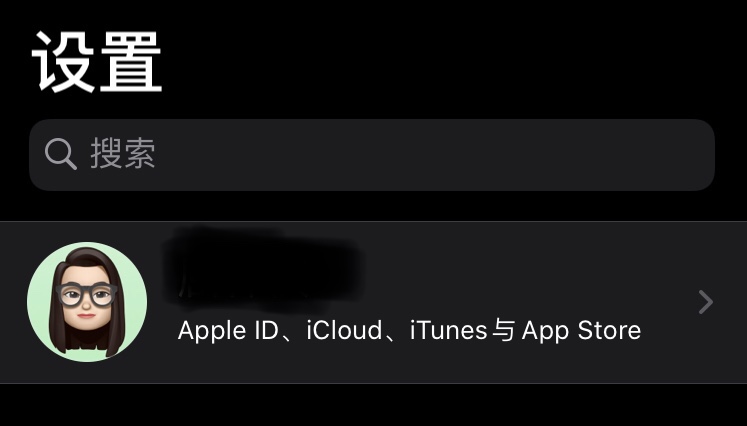Screen dimensions: 747x426
Task: Expand account details with the right chevron
Action: [x=706, y=302]
